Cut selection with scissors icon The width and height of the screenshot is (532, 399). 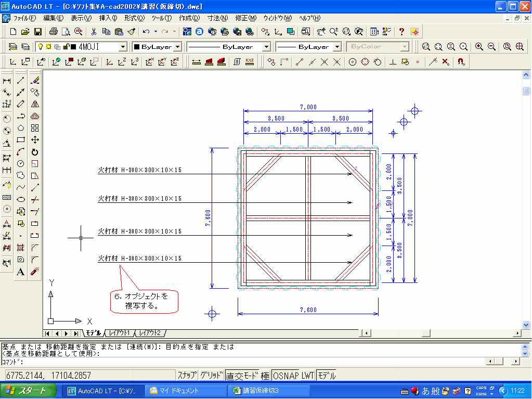pyautogui.click(x=94, y=32)
